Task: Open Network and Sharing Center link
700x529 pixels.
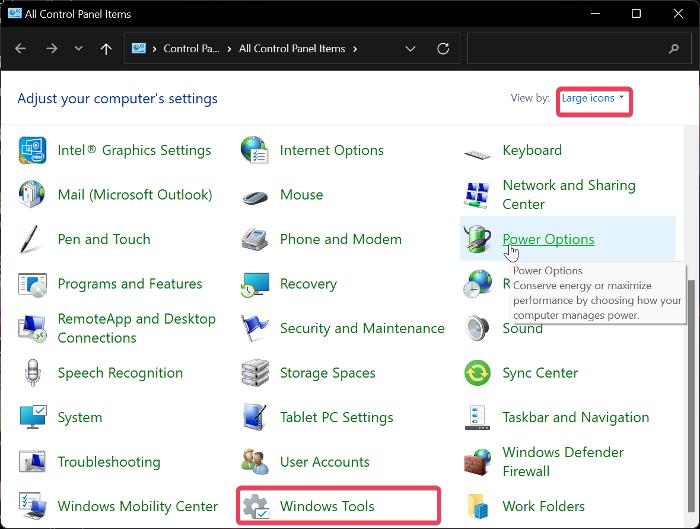Action: pos(569,195)
